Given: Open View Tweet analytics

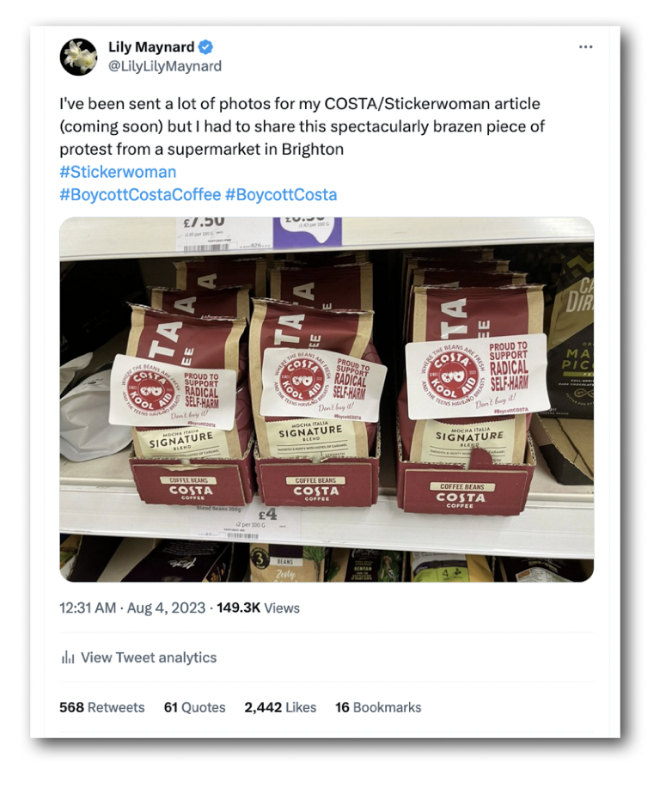Looking at the screenshot, I should point(148,657).
